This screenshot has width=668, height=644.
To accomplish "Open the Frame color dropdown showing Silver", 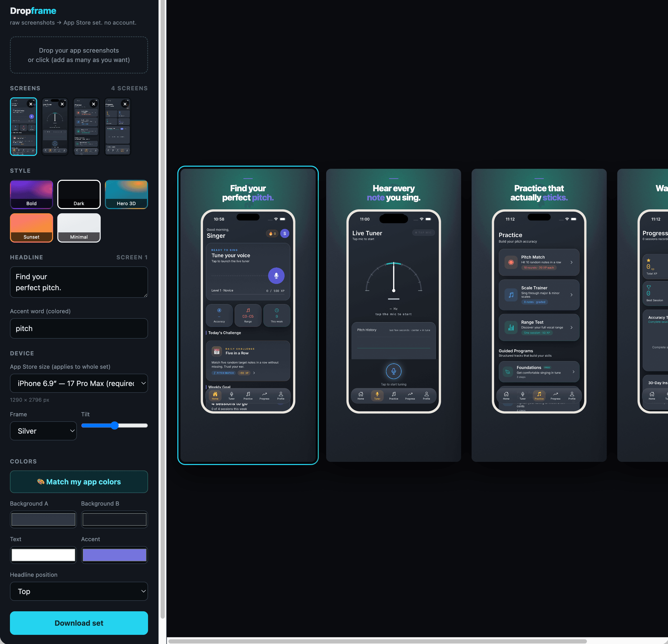I will tap(43, 431).
